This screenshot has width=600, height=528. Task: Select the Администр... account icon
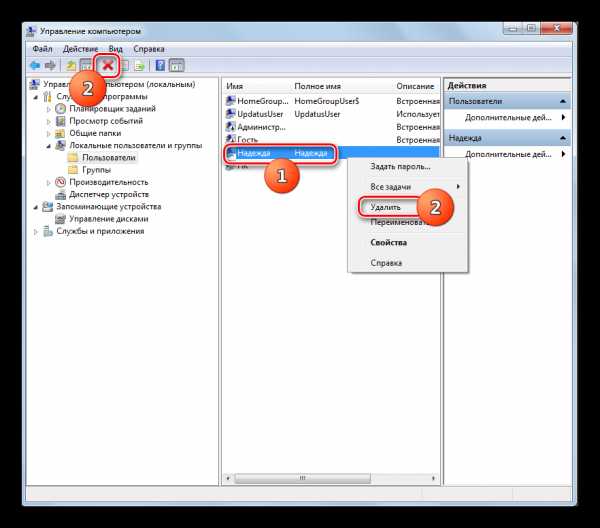[230, 127]
